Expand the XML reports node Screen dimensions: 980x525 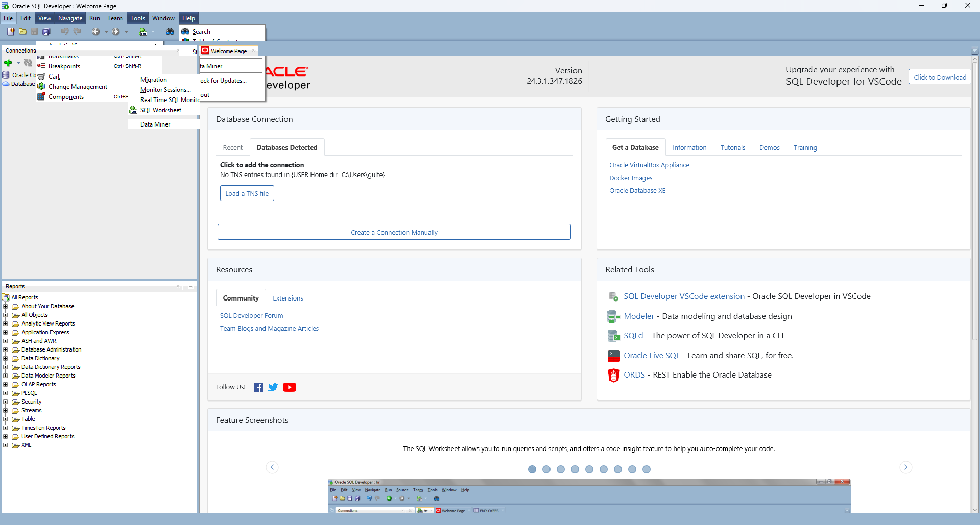(x=6, y=445)
